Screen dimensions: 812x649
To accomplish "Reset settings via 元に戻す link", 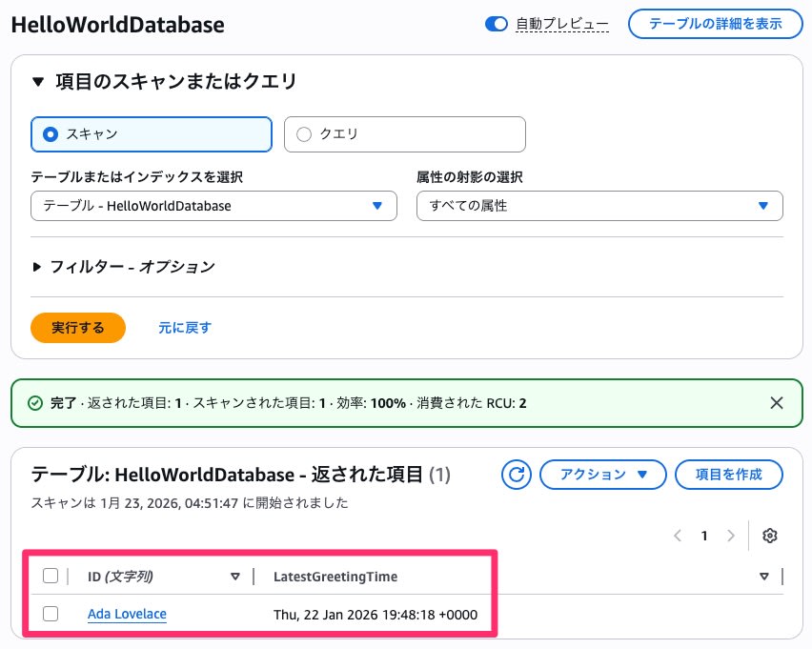I will pos(184,326).
